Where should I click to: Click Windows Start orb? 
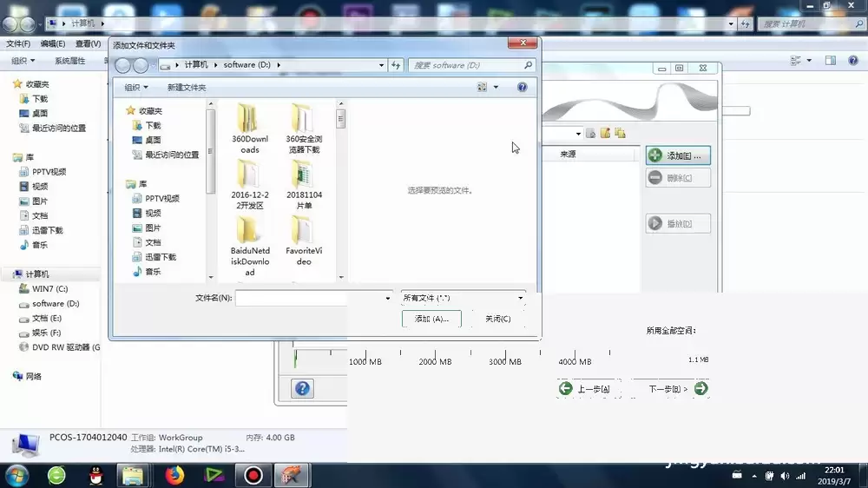(x=16, y=475)
